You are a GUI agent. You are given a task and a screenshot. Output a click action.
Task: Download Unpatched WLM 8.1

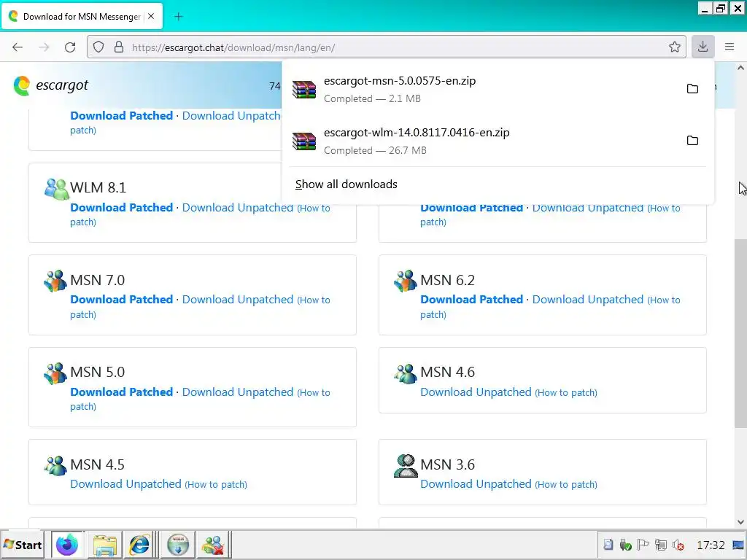238,208
